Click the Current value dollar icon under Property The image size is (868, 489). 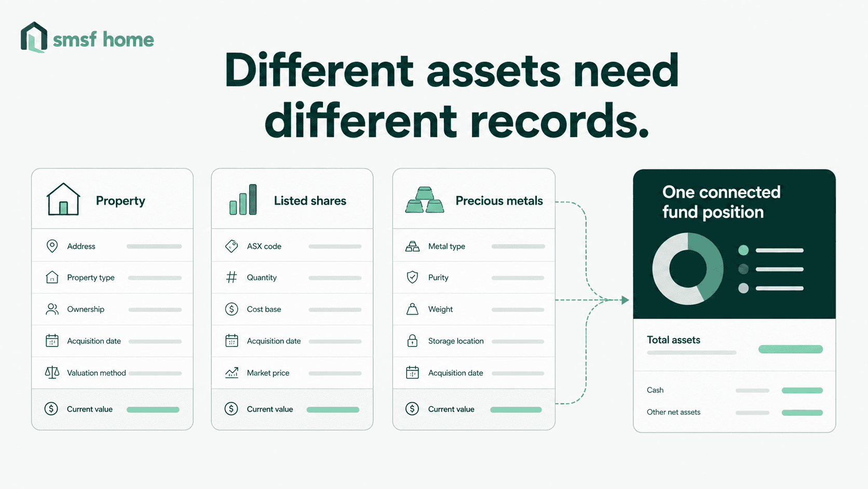pos(51,409)
